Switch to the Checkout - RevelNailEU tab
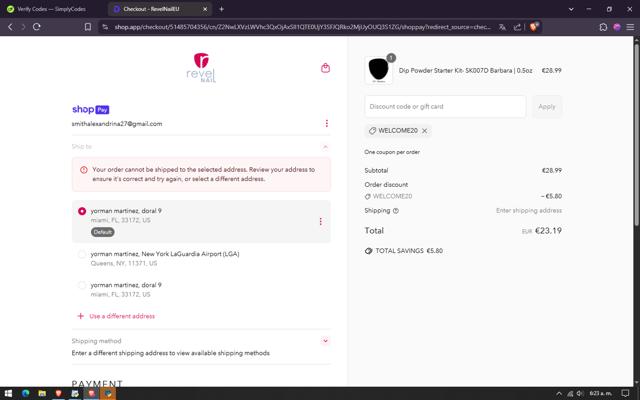Screen dimensions: 640x400 pyautogui.click(x=160, y=9)
